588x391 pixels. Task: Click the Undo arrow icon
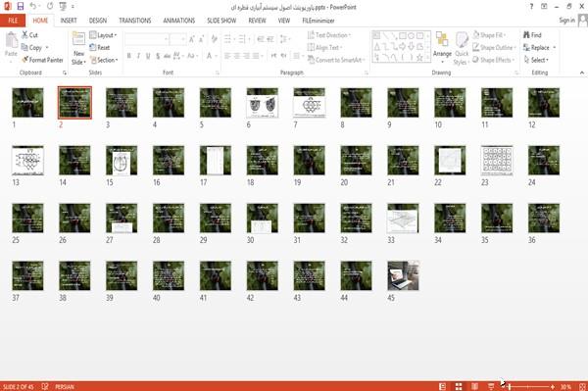click(33, 7)
